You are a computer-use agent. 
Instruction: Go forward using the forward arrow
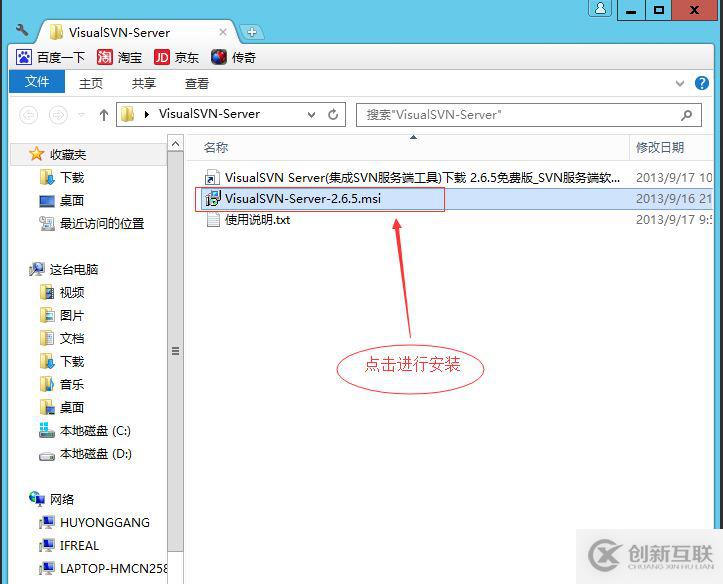58,114
